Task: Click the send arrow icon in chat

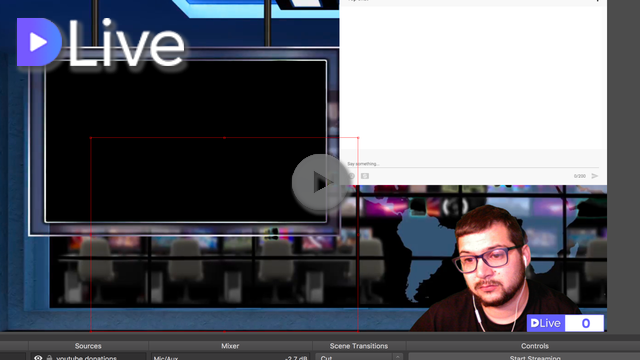Action: click(x=595, y=176)
